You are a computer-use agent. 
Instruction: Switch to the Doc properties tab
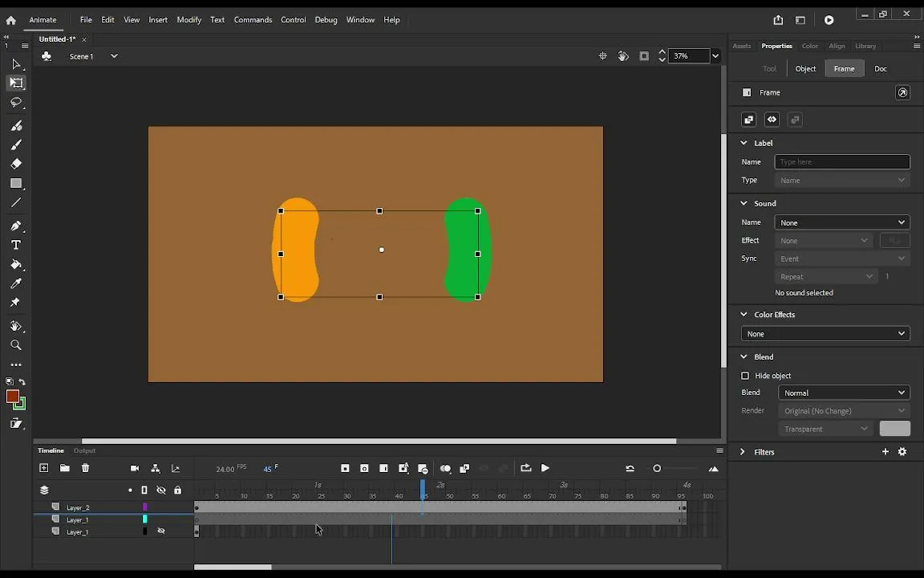pyautogui.click(x=881, y=68)
